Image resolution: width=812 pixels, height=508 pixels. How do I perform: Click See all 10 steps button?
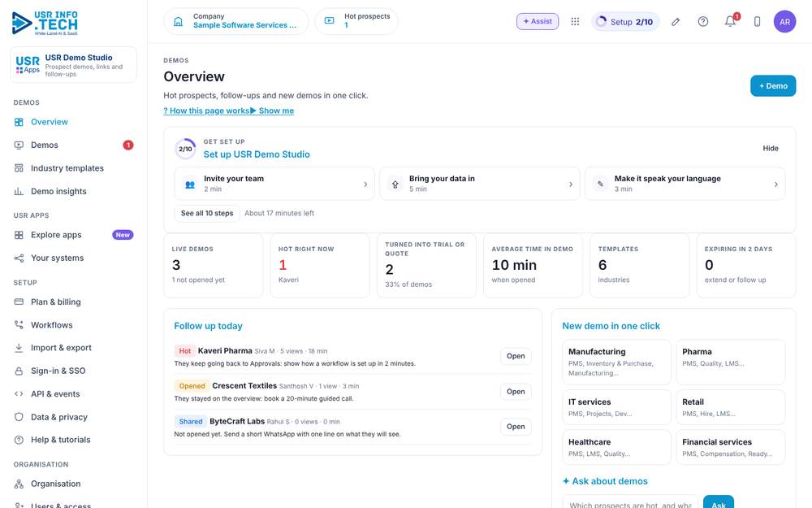coord(207,213)
